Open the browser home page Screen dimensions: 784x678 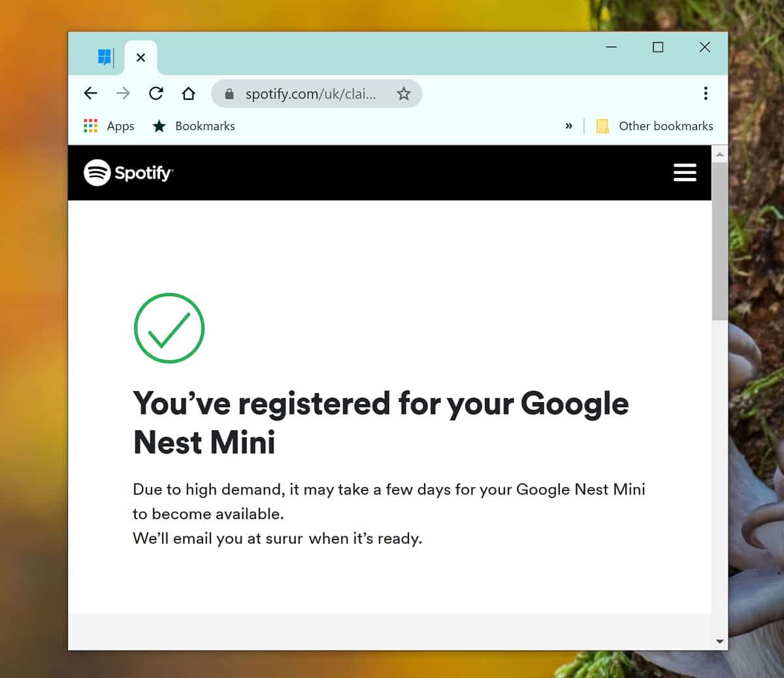point(188,93)
